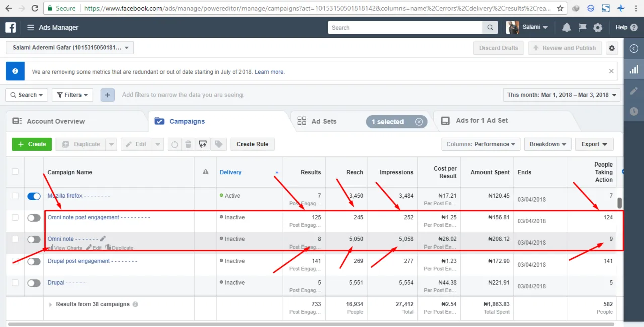The height and width of the screenshot is (327, 644).
Task: Open the Pages flag icon
Action: (582, 28)
